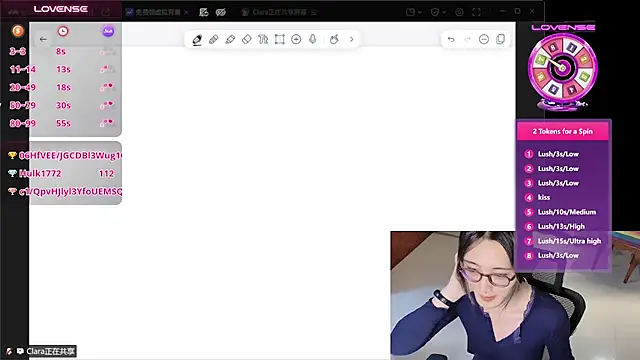Open the settings gear in title bar

(x=459, y=12)
